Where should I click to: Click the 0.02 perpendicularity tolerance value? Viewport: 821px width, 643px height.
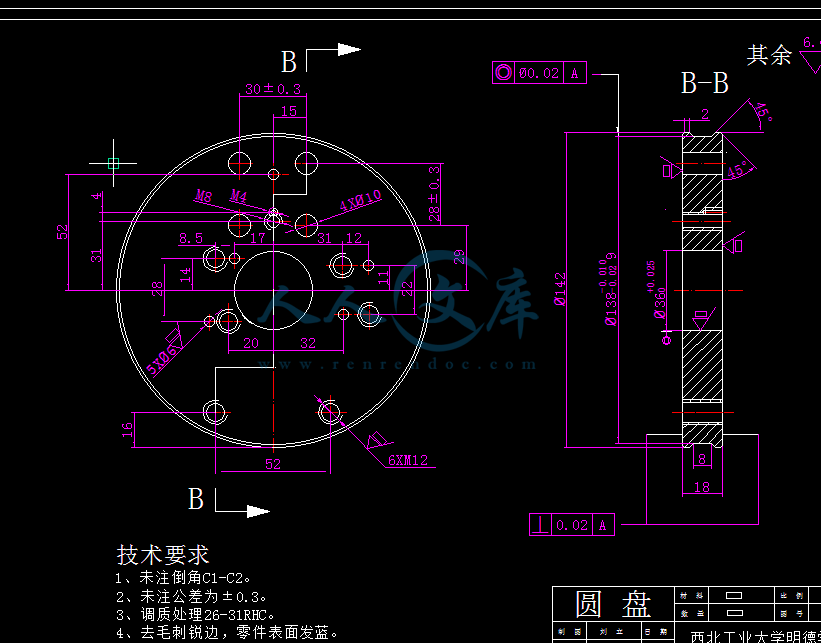[572, 525]
